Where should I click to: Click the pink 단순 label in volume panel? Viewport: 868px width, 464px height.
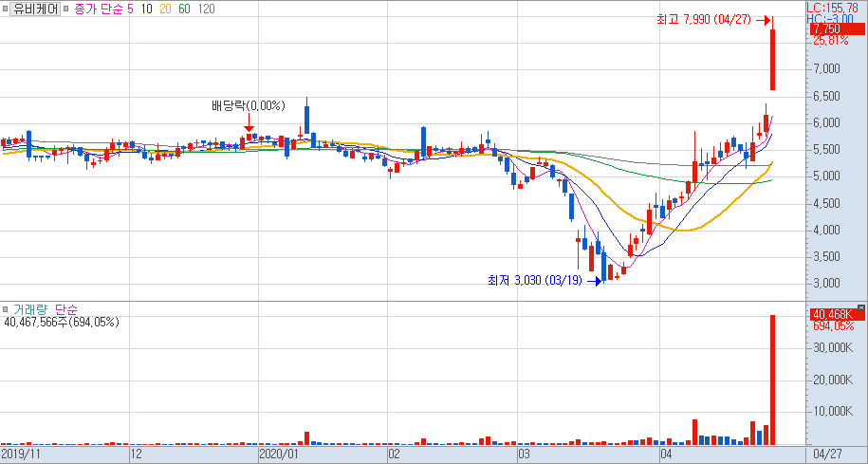[66, 309]
